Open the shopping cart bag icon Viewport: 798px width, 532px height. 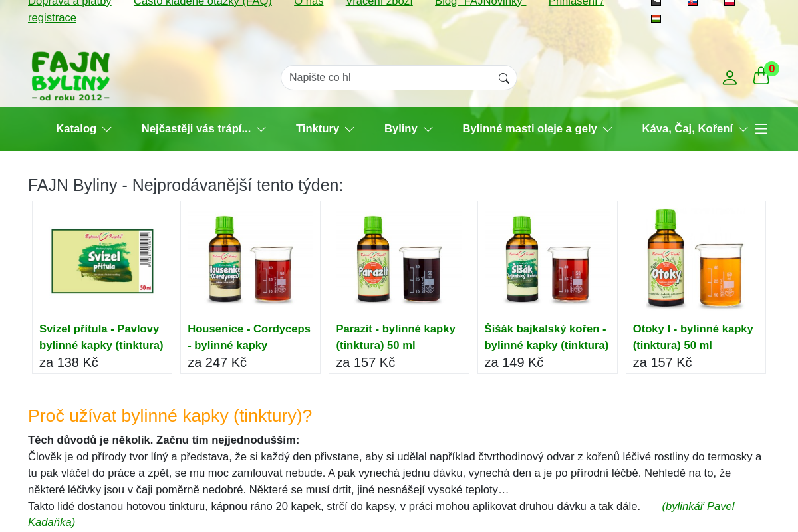(x=761, y=76)
